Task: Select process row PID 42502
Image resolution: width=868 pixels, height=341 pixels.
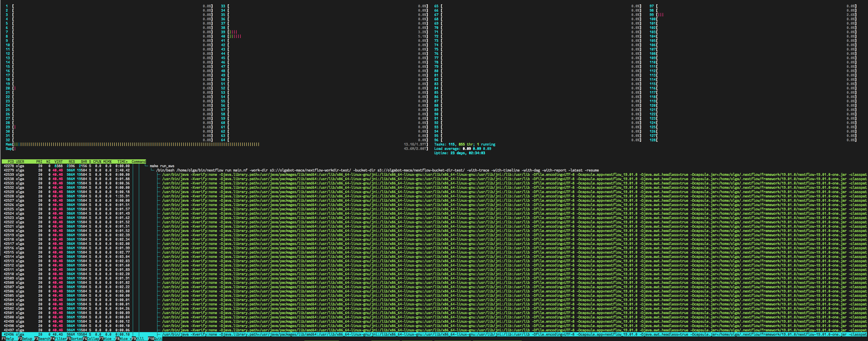Action: tap(434, 308)
